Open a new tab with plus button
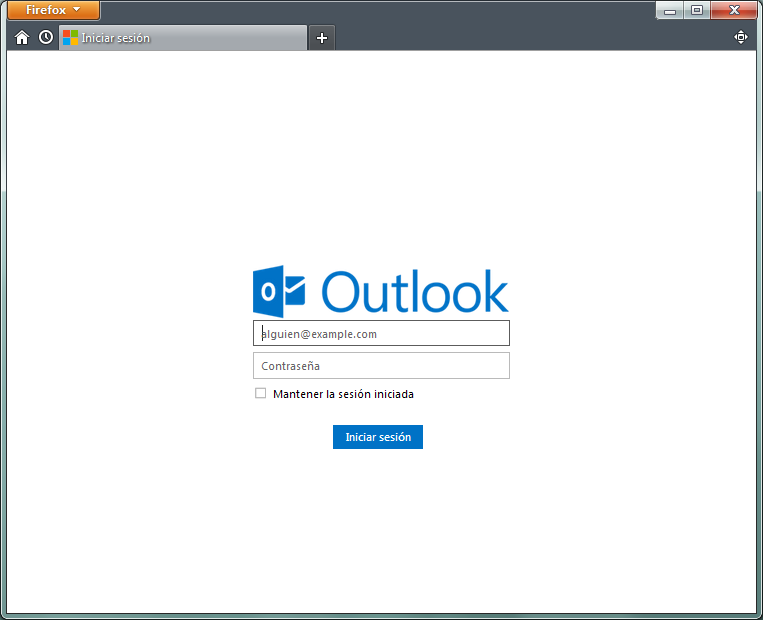This screenshot has width=763, height=620. (322, 38)
